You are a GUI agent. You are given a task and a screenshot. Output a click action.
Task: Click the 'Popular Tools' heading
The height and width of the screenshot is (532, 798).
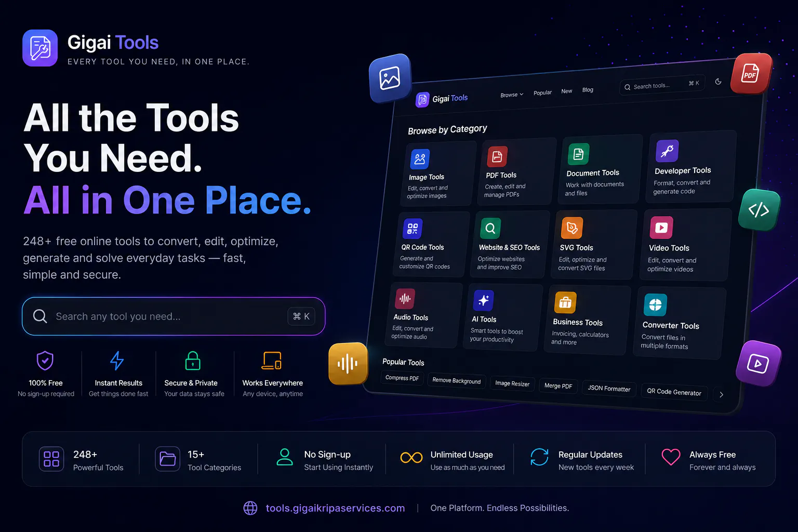[x=403, y=362]
